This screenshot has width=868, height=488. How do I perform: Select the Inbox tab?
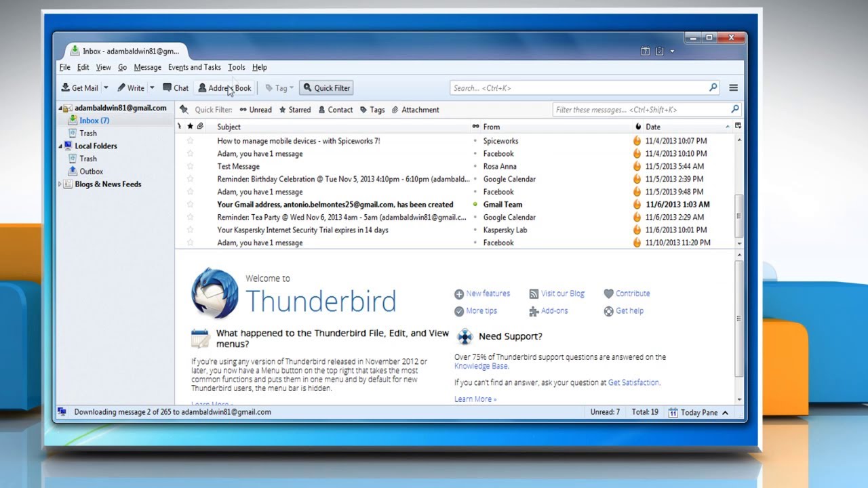125,51
